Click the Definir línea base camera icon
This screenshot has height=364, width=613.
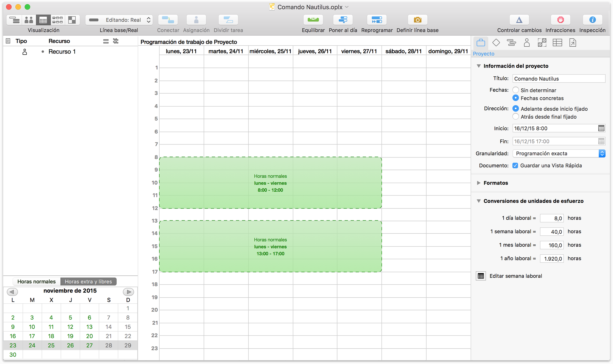[x=417, y=20]
